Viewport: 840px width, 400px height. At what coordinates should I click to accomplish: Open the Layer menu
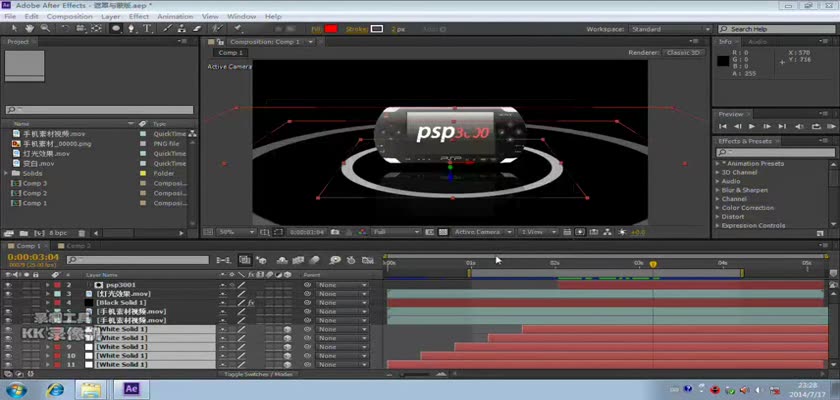pos(110,17)
